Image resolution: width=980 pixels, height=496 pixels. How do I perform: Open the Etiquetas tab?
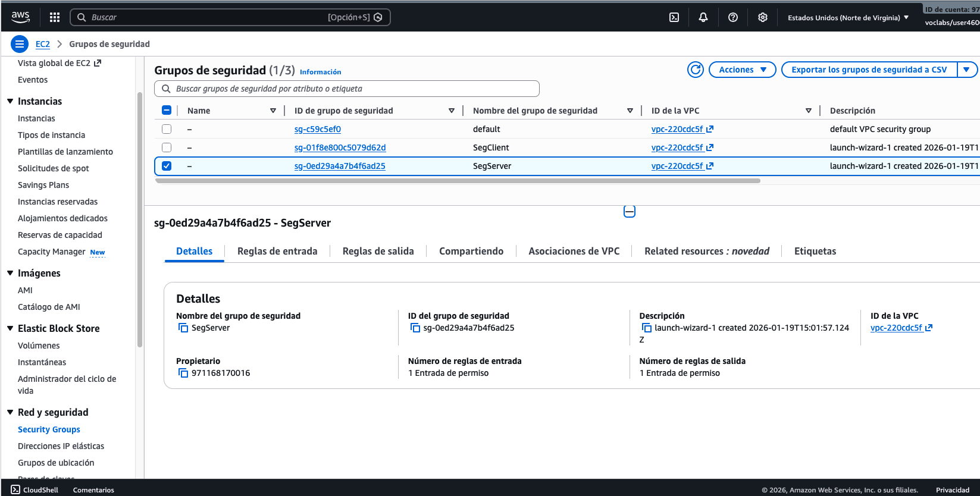click(x=815, y=251)
